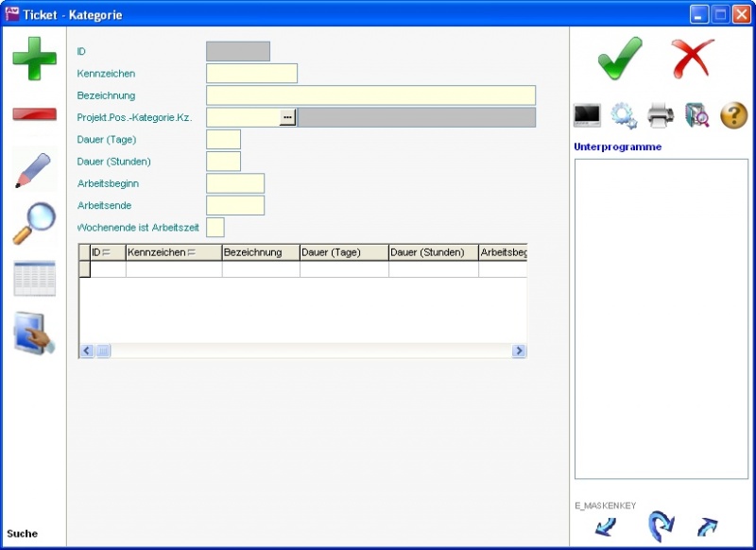
Task: Click the green plus add record icon
Action: 34,58
